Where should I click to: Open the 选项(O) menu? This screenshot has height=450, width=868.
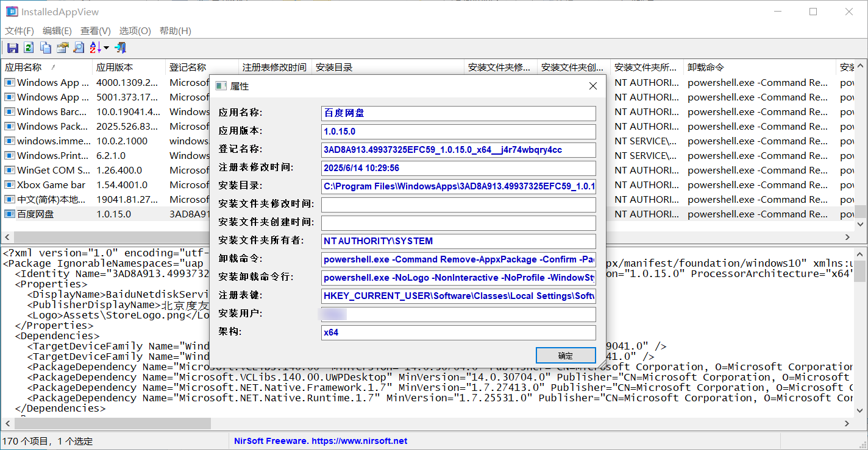tap(135, 30)
